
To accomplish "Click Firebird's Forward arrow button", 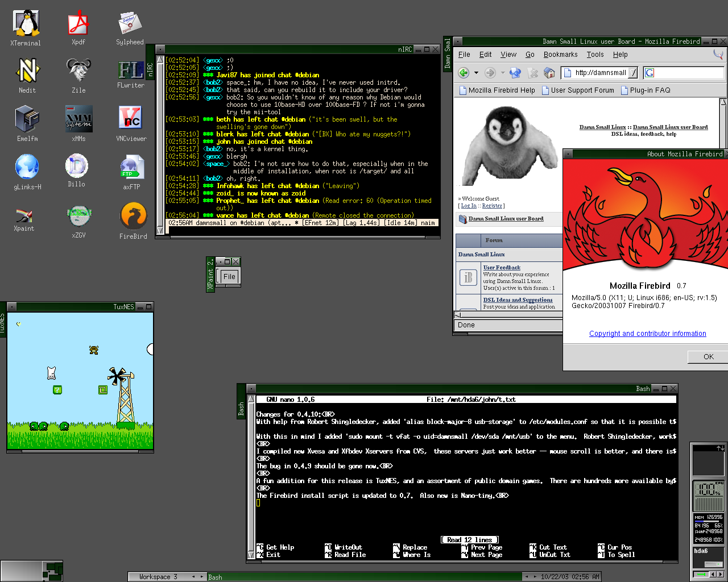I will pos(490,73).
